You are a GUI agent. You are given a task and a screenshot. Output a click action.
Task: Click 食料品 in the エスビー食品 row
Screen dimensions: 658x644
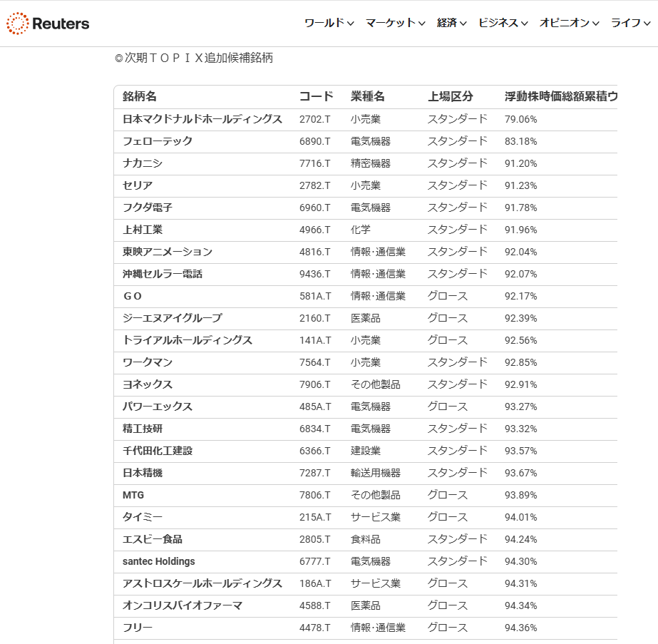point(366,539)
